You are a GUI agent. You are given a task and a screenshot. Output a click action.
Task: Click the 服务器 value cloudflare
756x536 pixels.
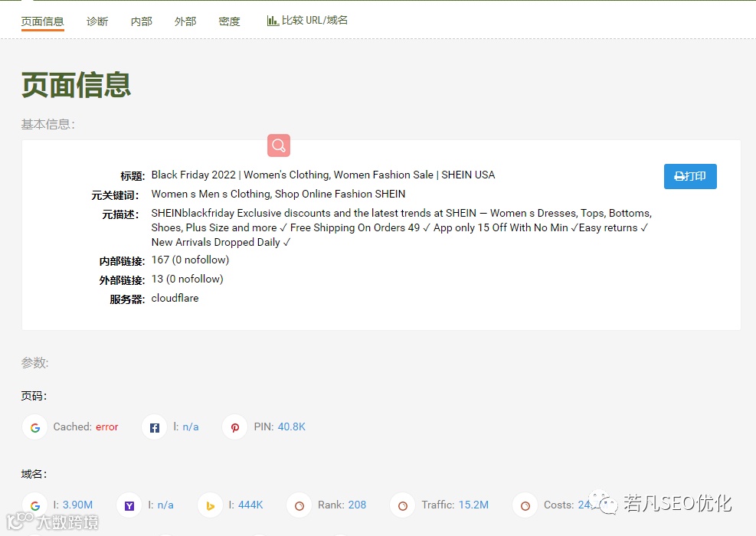pos(175,299)
